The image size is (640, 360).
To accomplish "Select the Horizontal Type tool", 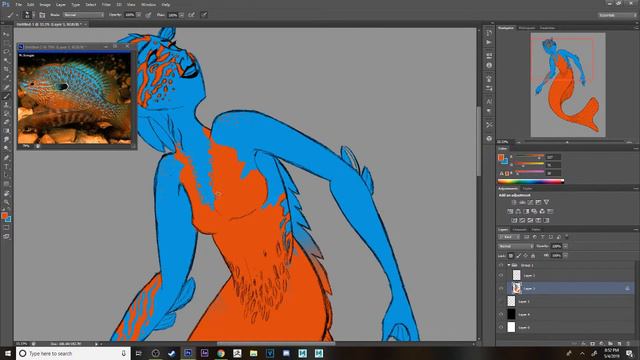I will click(6, 167).
